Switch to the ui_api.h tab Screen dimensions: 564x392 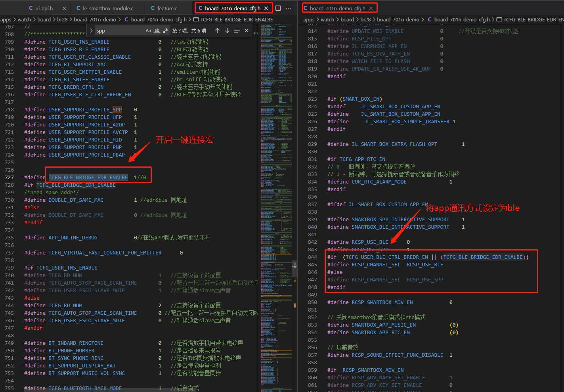click(x=44, y=8)
